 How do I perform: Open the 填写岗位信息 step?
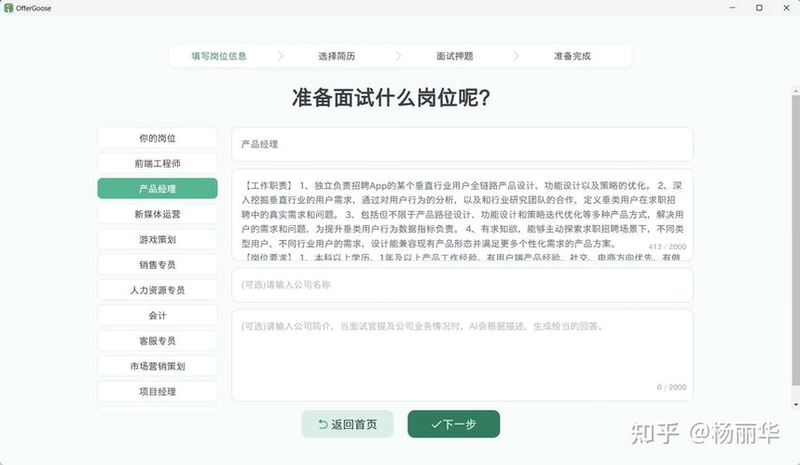[x=219, y=56]
